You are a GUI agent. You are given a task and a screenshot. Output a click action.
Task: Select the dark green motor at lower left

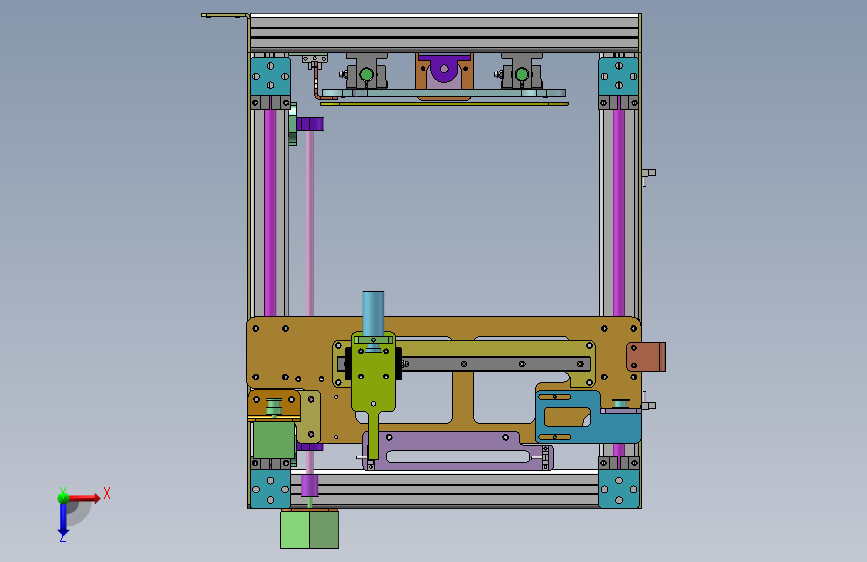[x=274, y=439]
